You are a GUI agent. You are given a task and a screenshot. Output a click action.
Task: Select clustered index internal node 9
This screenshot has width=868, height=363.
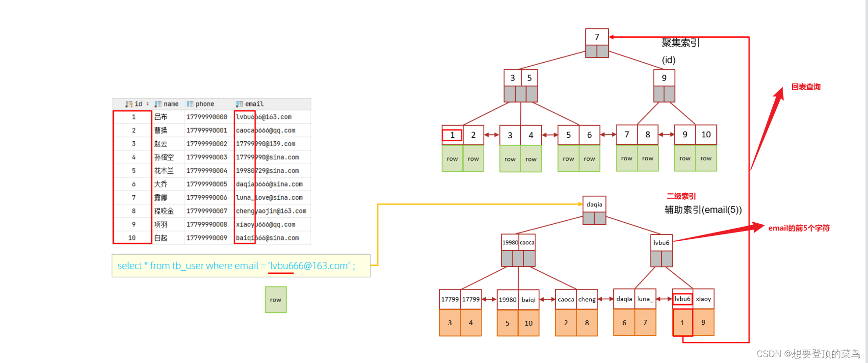coord(664,78)
